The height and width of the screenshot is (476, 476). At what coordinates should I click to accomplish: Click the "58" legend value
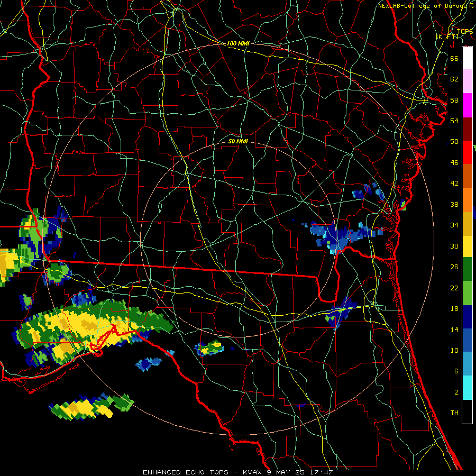454,100
